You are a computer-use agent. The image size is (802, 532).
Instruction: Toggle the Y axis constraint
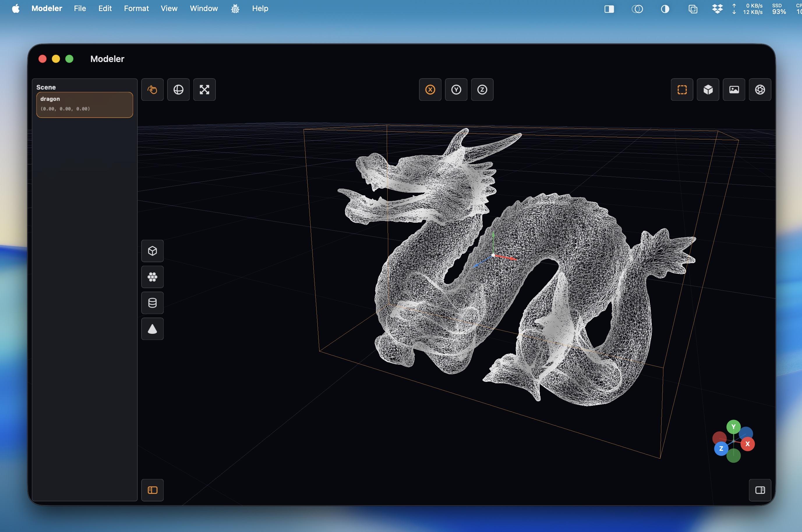click(456, 90)
